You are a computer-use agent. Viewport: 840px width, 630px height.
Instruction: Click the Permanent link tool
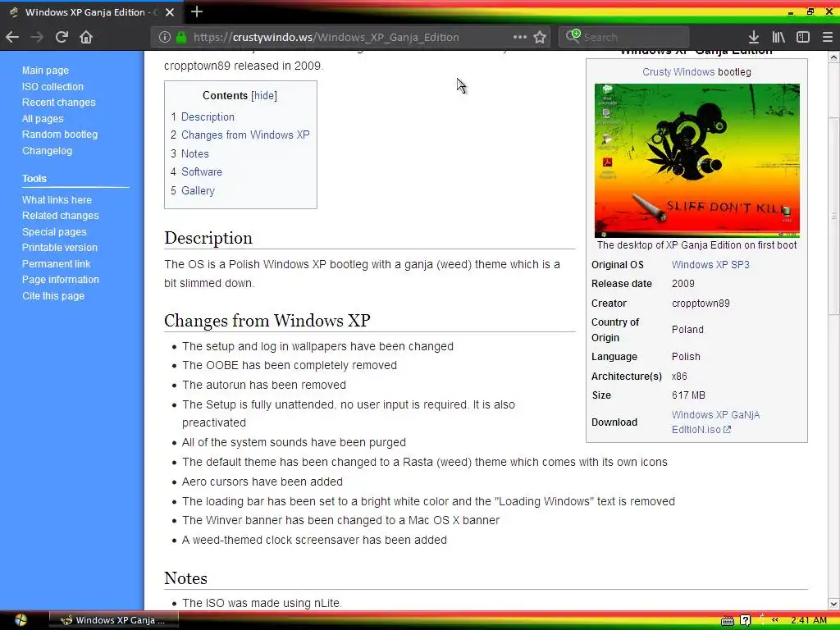click(x=57, y=263)
